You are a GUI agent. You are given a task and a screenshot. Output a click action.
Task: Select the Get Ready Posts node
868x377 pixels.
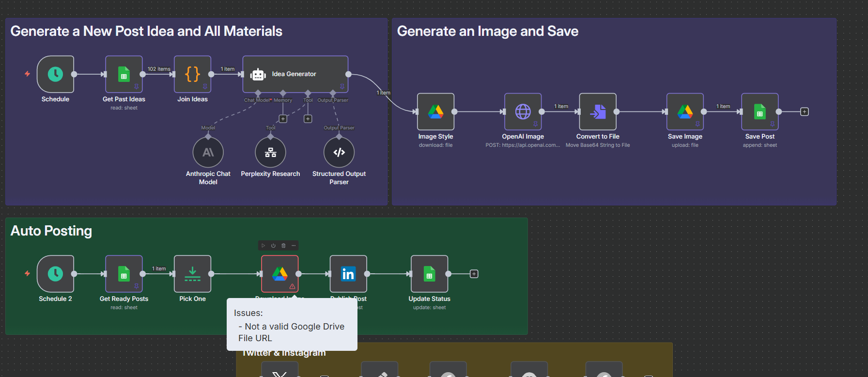124,274
